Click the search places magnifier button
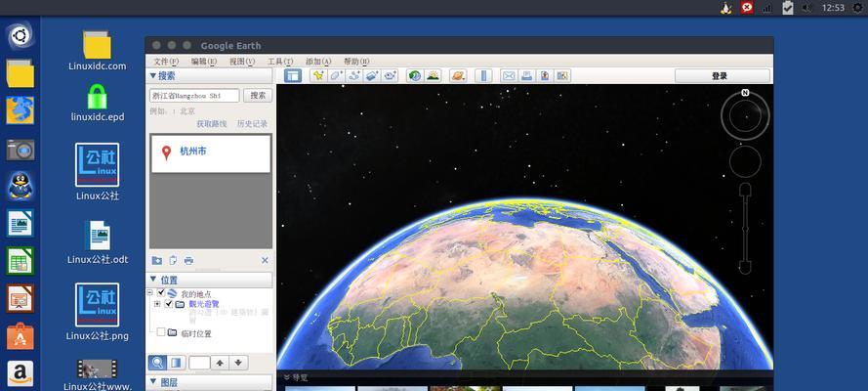 157,363
